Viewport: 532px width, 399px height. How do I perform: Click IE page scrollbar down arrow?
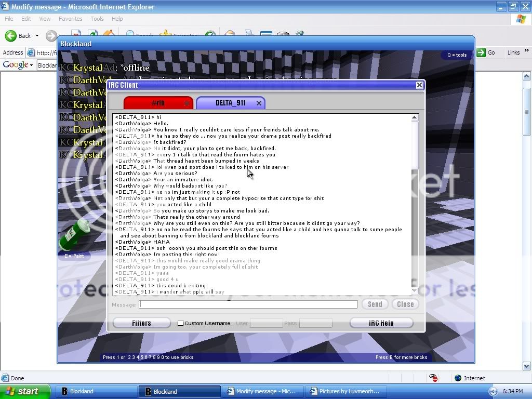527,366
